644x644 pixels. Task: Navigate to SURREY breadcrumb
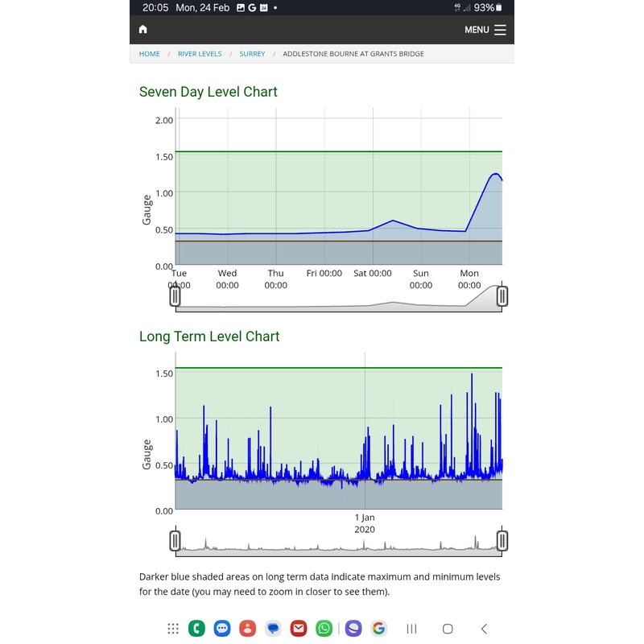(252, 54)
